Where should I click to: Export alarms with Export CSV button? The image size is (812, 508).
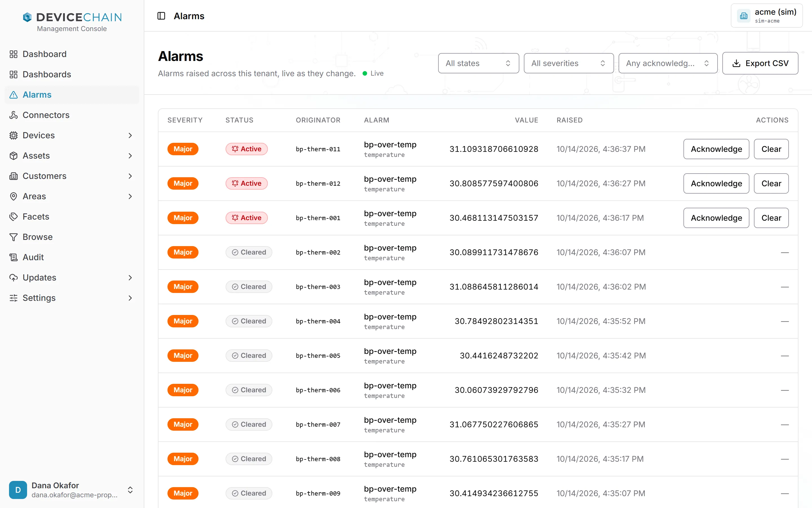click(x=760, y=63)
